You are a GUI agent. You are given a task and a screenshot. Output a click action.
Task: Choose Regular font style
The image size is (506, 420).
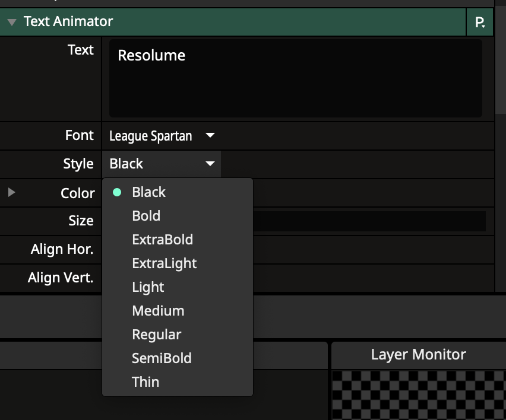(x=156, y=335)
